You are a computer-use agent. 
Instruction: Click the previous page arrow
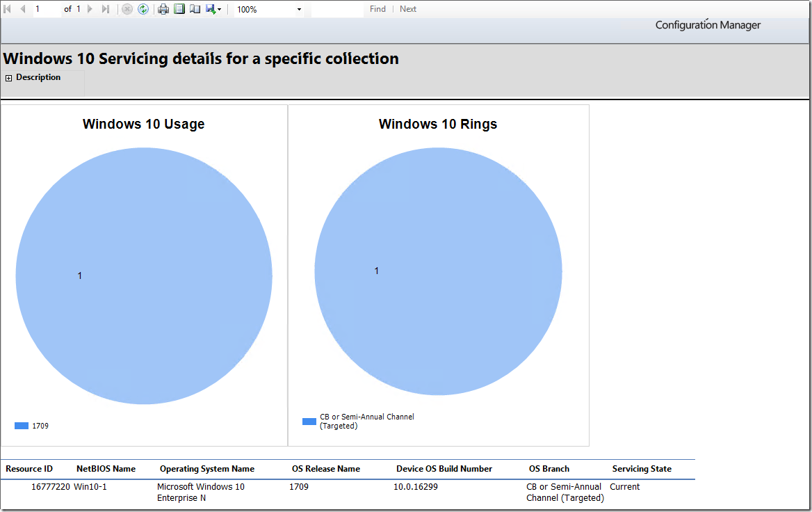[22, 9]
